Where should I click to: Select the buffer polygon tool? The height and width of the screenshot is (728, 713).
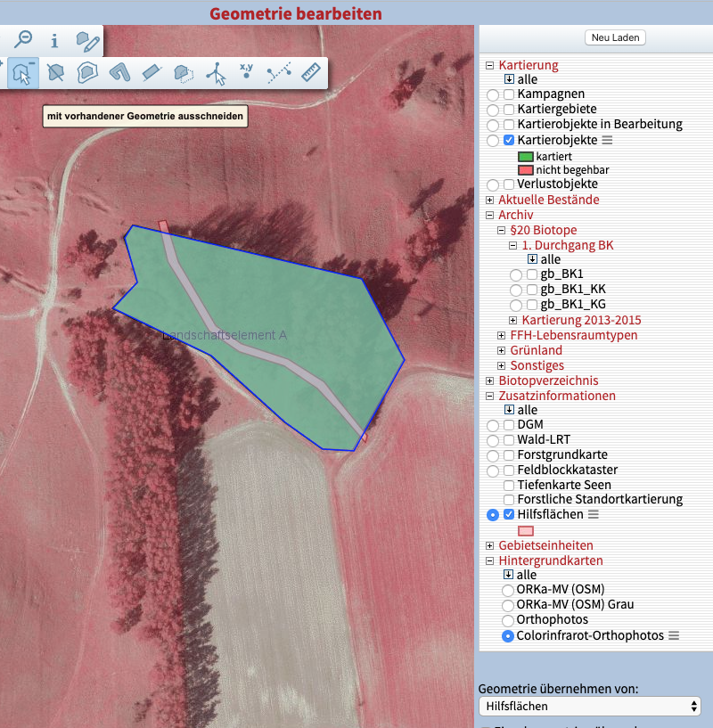pyautogui.click(x=87, y=72)
